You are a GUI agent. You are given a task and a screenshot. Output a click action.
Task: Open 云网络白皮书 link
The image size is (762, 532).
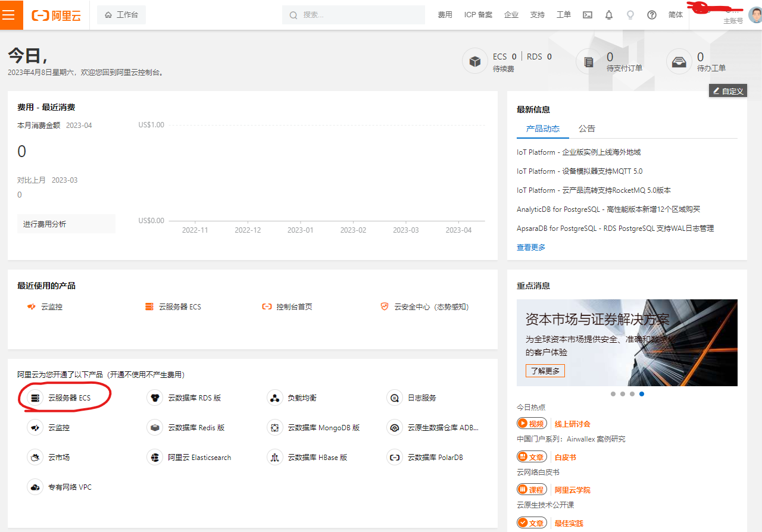[x=538, y=472]
